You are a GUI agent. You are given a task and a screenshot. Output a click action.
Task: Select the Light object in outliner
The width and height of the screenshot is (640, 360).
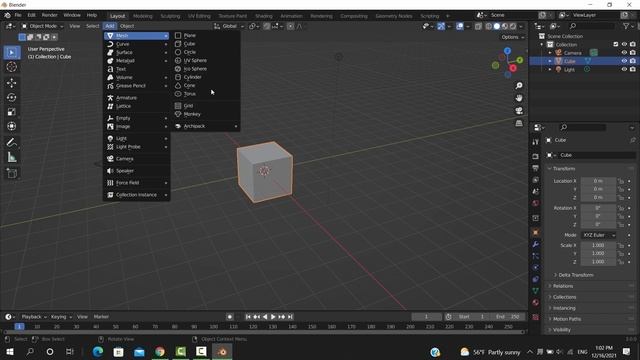coord(569,70)
